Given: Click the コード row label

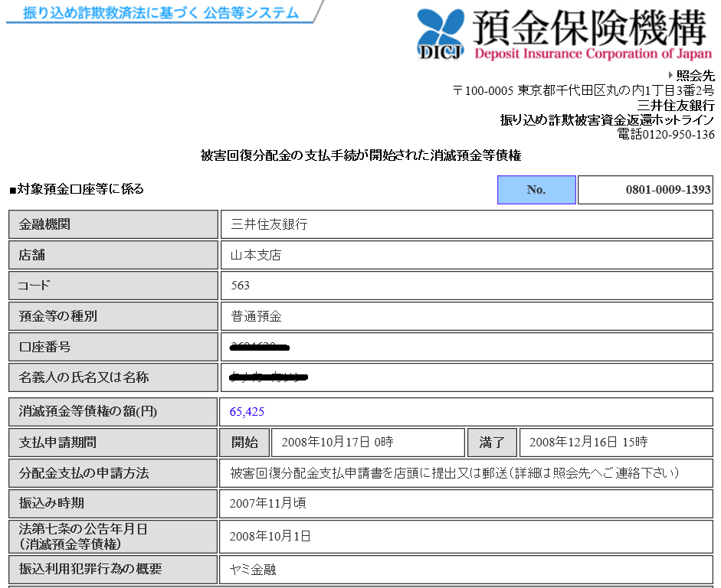Looking at the screenshot, I should pos(113,286).
